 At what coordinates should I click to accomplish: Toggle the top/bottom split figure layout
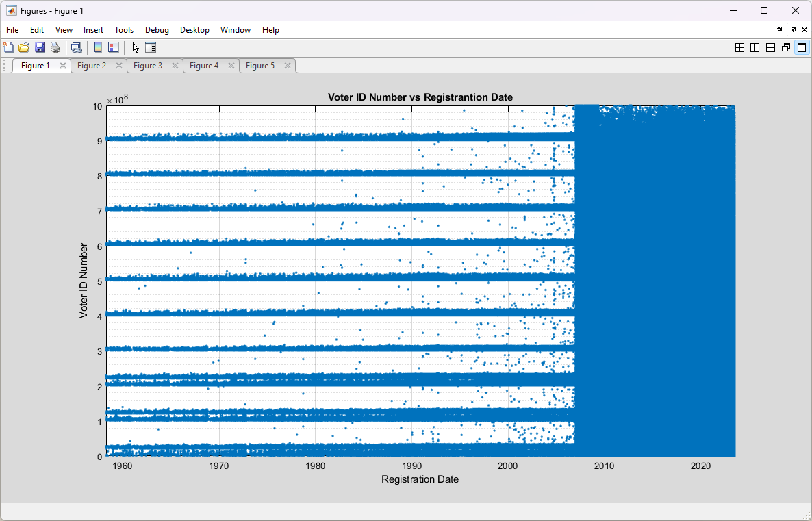(x=770, y=48)
